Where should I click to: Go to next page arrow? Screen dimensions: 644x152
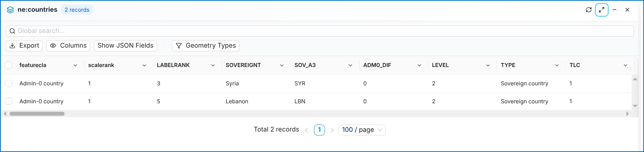coord(332,130)
